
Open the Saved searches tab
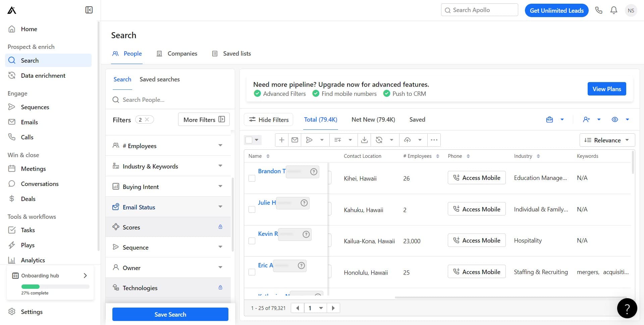pyautogui.click(x=160, y=79)
